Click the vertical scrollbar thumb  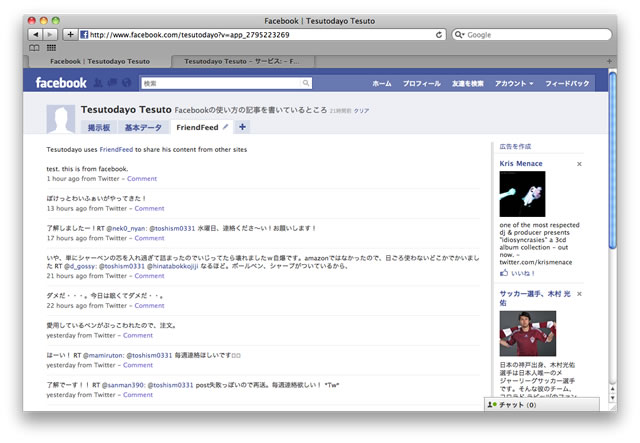(x=612, y=160)
